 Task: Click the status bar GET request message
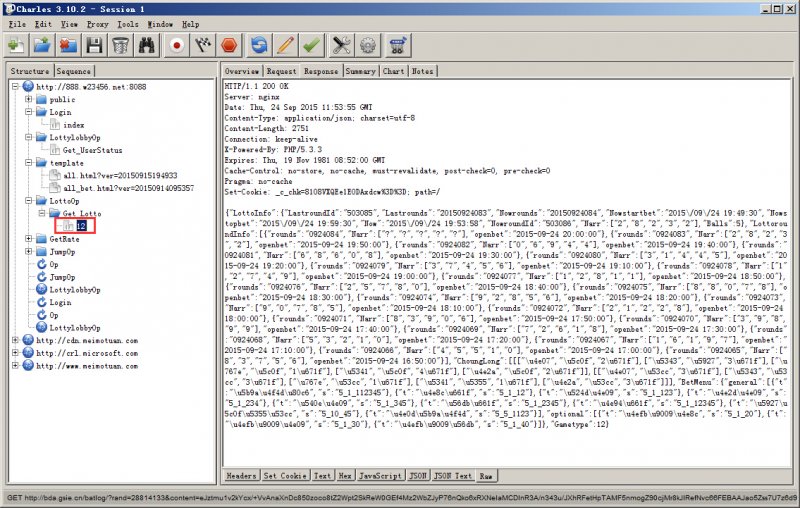click(400, 498)
